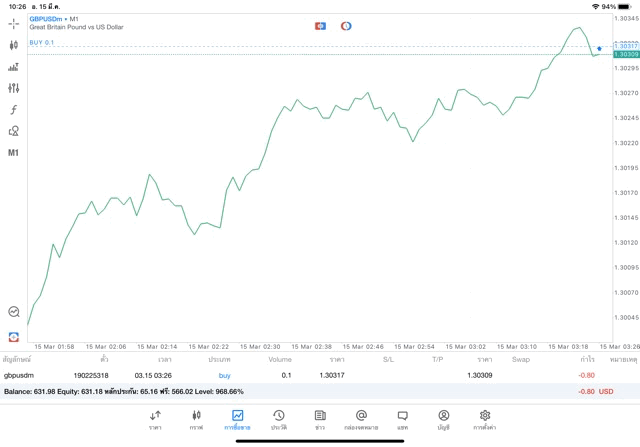Viewport: 640px width, 447px height.
Task: Open the กล่องจดหมาย mailbox tab
Action: (361, 420)
